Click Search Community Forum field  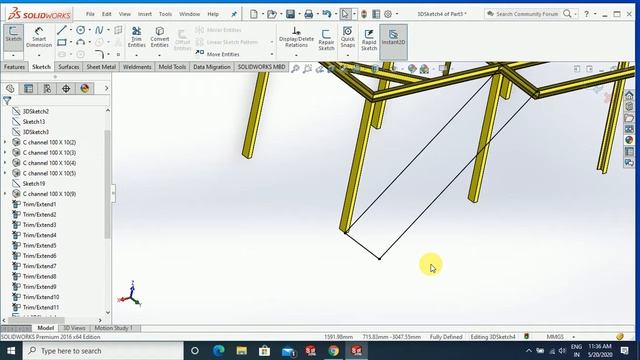pos(527,14)
